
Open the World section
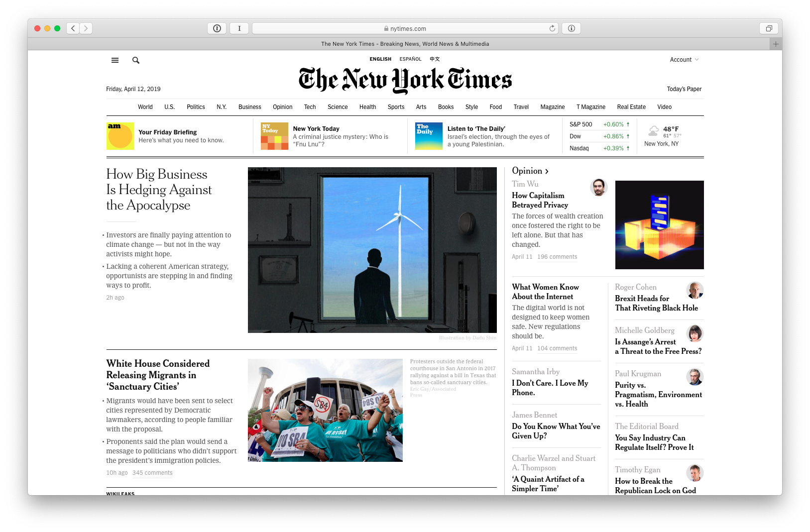[x=145, y=107]
